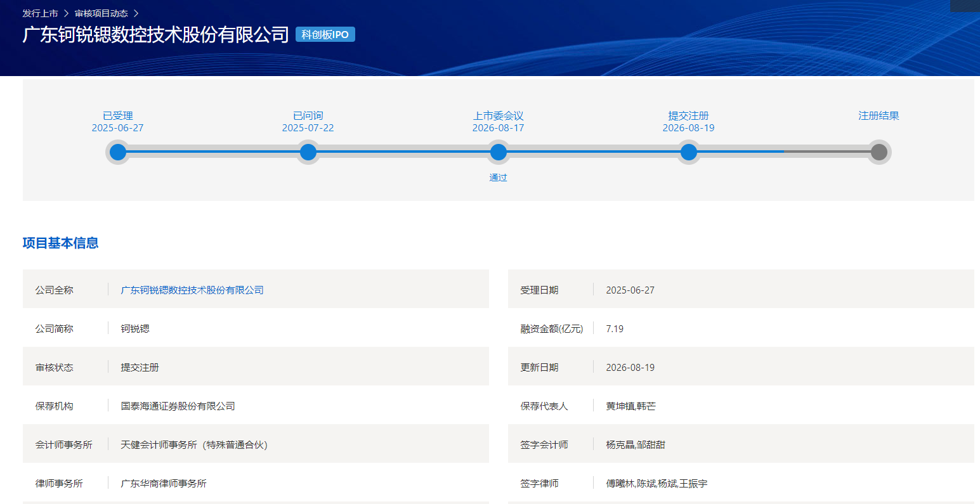Select the 已受理 timeline node circle
The height and width of the screenshot is (504, 980).
pyautogui.click(x=118, y=152)
